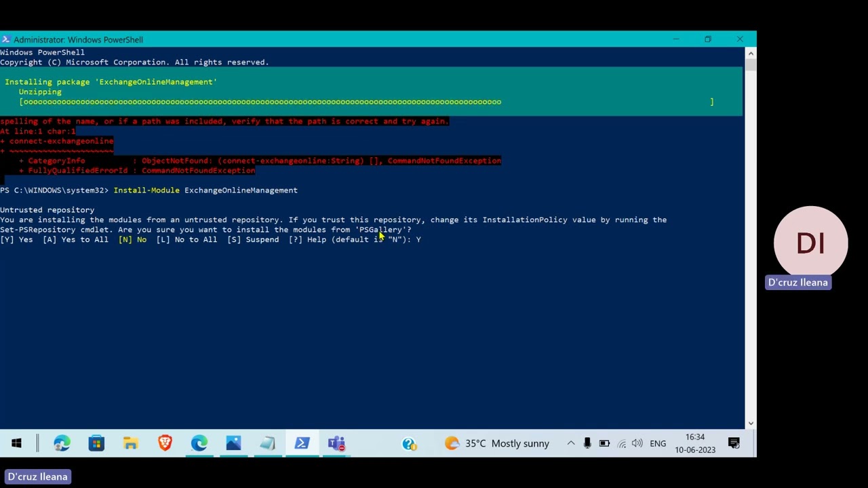Image resolution: width=868 pixels, height=488 pixels.
Task: Switch input language via ENG indicator
Action: (658, 443)
